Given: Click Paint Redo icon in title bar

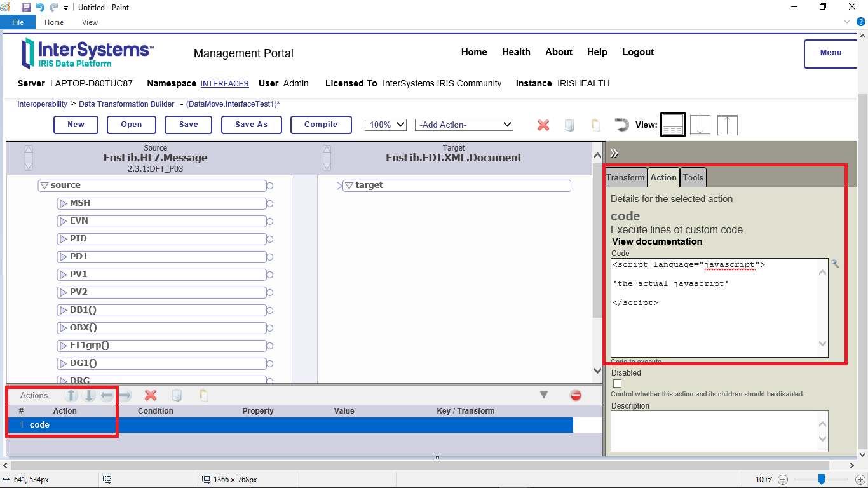Looking at the screenshot, I should pyautogui.click(x=54, y=8).
